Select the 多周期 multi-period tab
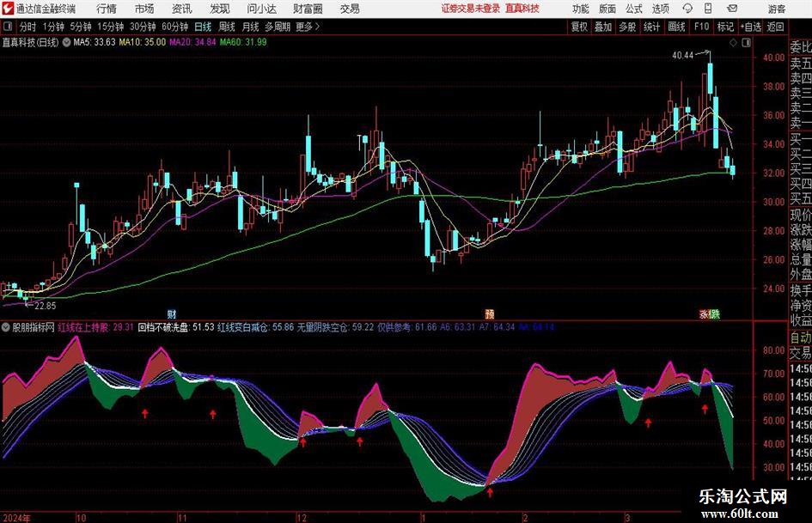The height and width of the screenshot is (523, 812). click(278, 27)
